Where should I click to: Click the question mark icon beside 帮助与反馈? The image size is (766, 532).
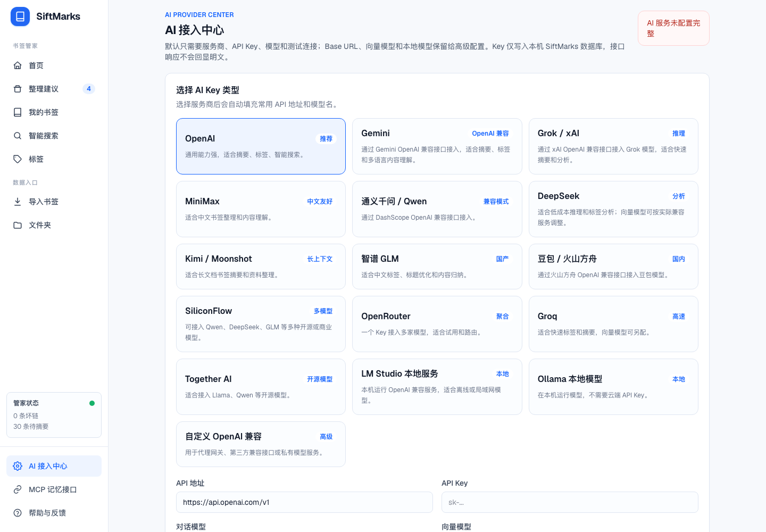(x=18, y=513)
